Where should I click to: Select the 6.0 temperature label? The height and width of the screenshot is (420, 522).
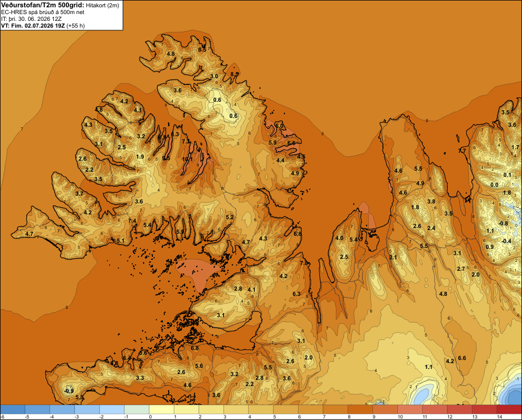[279, 126]
